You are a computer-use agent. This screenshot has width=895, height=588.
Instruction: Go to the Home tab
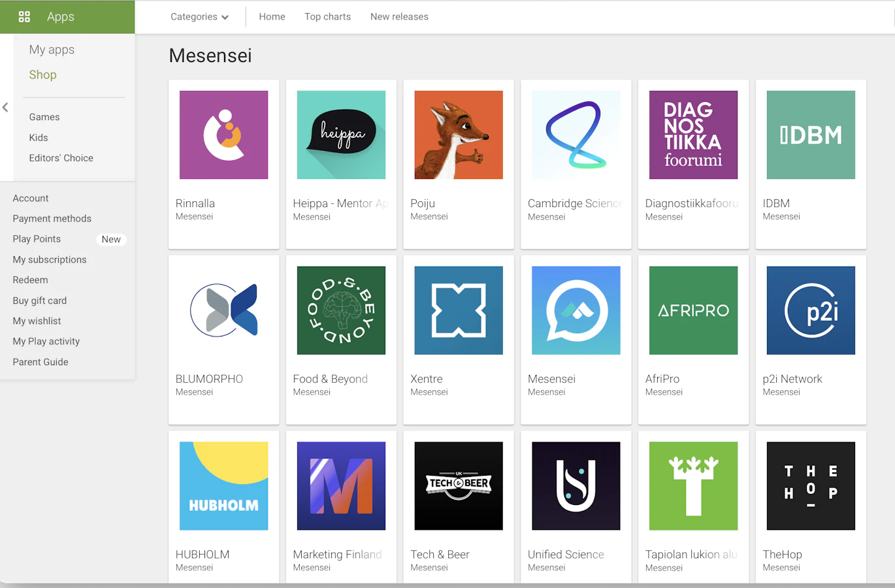tap(272, 17)
